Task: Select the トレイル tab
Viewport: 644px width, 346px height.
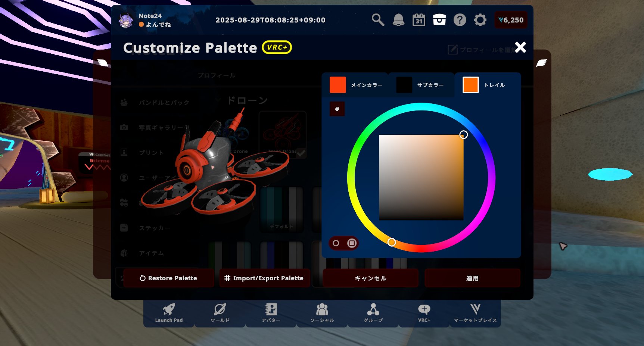Action: (x=488, y=85)
